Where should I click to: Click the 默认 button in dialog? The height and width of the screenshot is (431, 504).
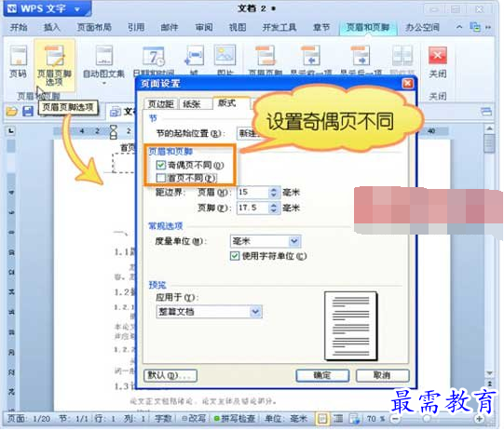170,375
